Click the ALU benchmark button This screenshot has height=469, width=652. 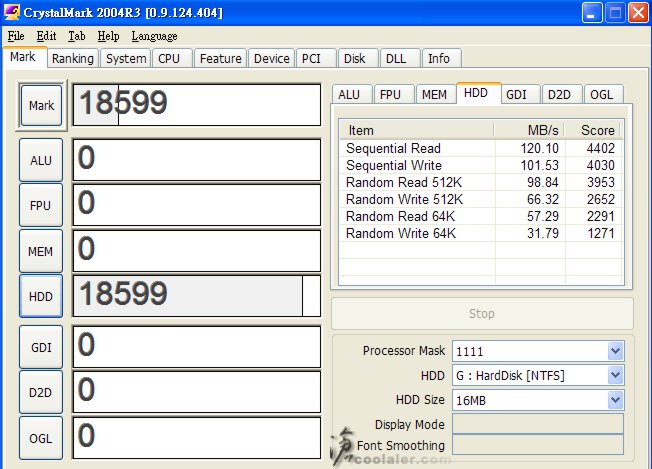point(41,160)
